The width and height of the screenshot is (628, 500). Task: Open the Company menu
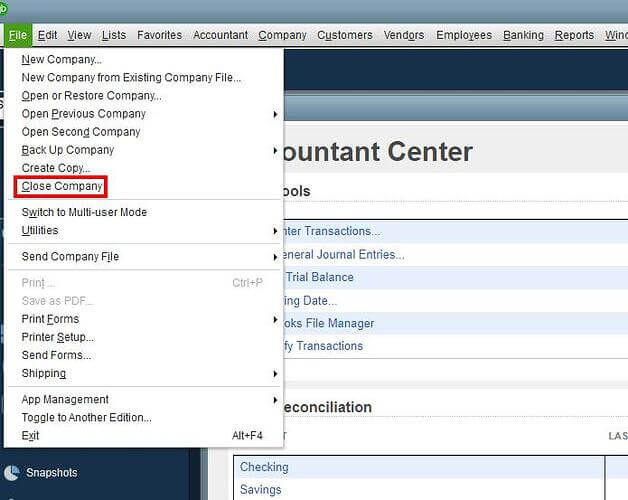point(282,35)
